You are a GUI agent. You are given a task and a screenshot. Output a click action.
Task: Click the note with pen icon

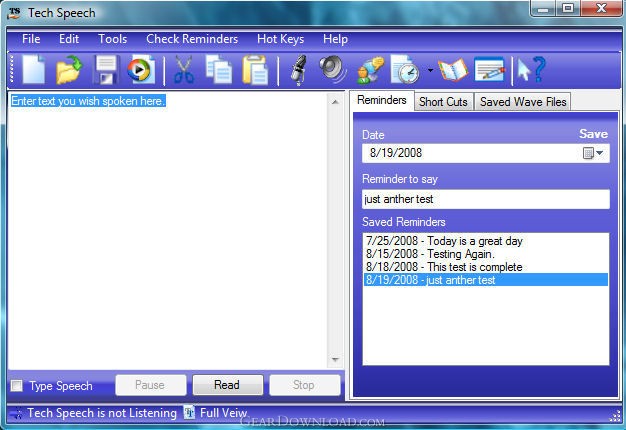(x=489, y=70)
